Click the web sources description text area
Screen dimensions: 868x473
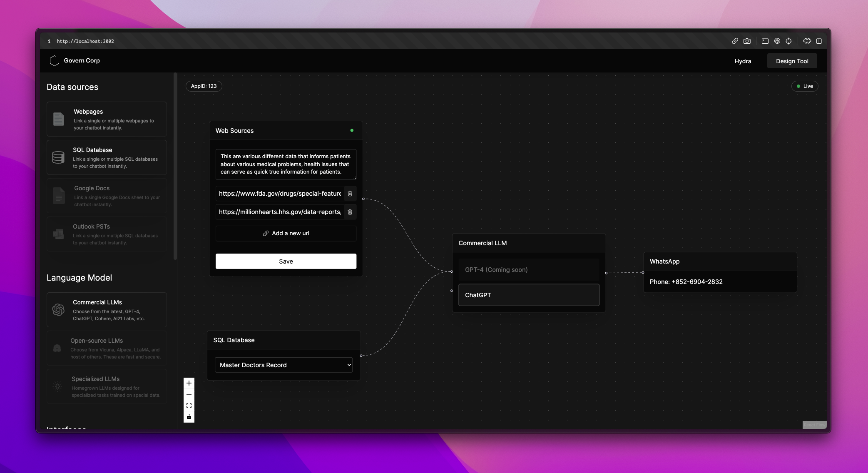point(286,164)
